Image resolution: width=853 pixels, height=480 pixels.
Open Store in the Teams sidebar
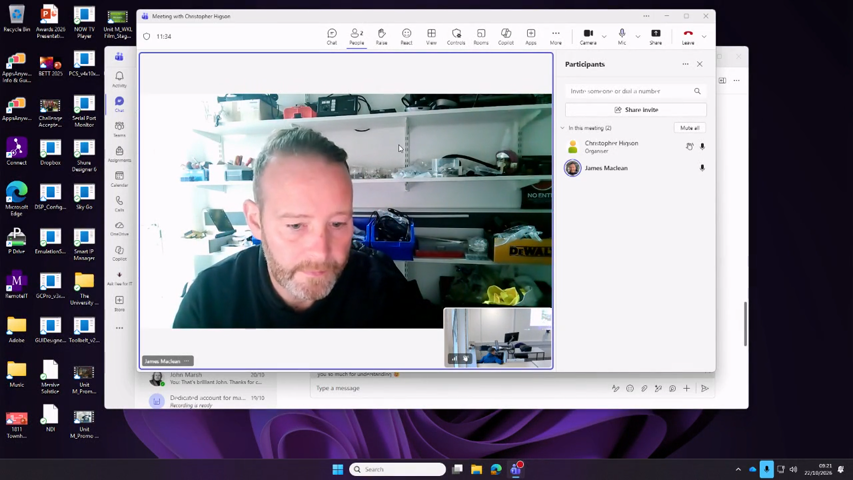point(119,303)
